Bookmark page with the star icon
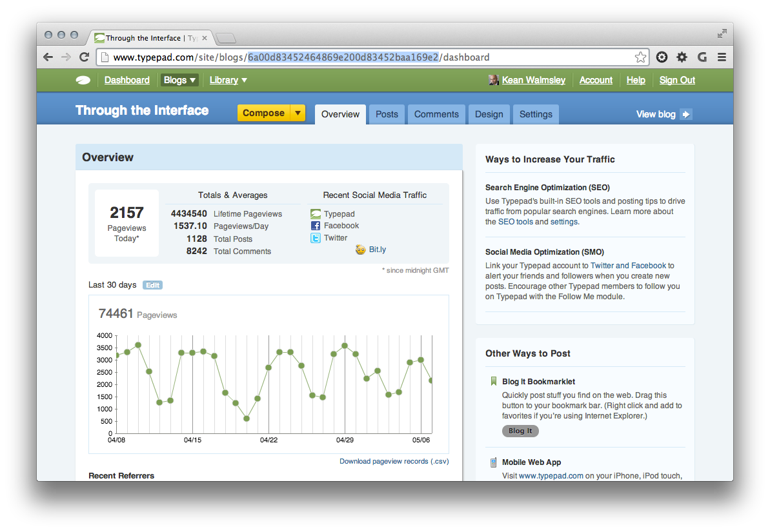 tap(640, 57)
